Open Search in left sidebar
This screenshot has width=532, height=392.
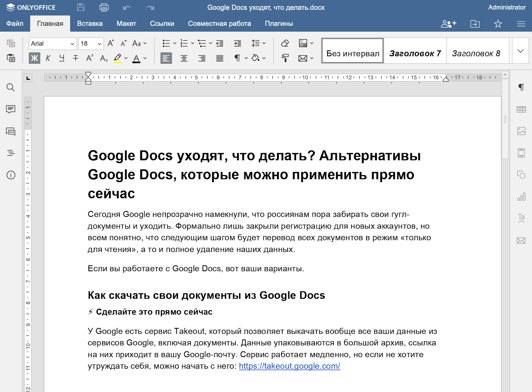pyautogui.click(x=11, y=87)
